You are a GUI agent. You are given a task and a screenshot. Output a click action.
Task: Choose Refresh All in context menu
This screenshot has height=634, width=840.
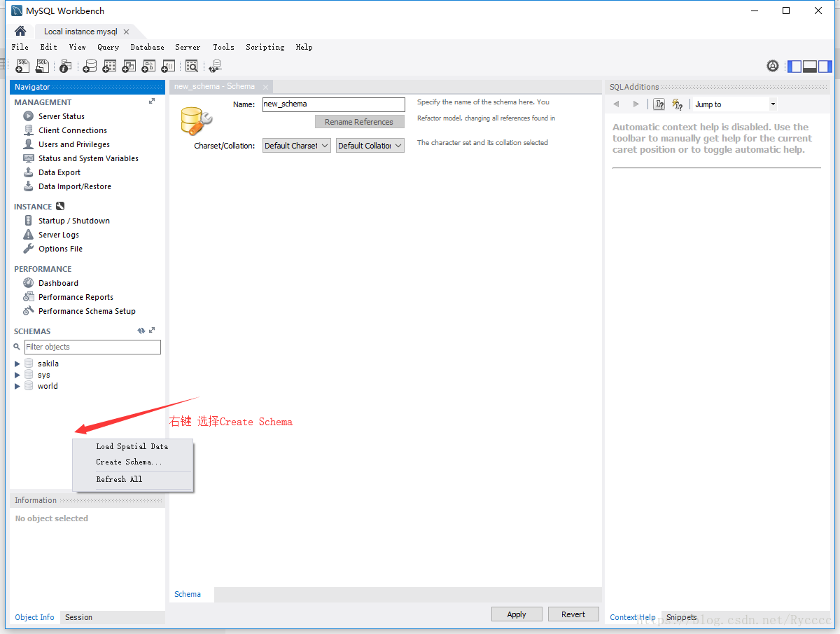[x=132, y=479]
